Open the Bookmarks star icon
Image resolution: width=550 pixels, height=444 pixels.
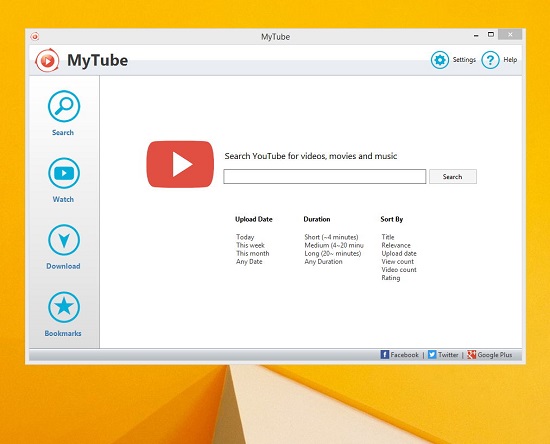pos(64,307)
